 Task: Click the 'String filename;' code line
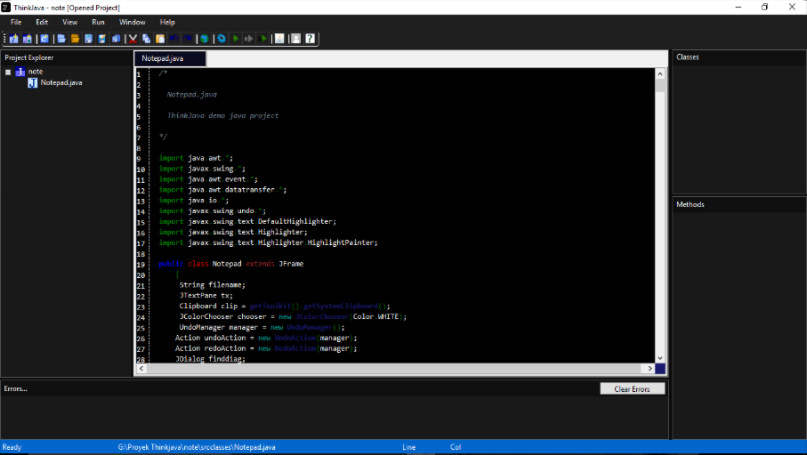click(x=212, y=285)
